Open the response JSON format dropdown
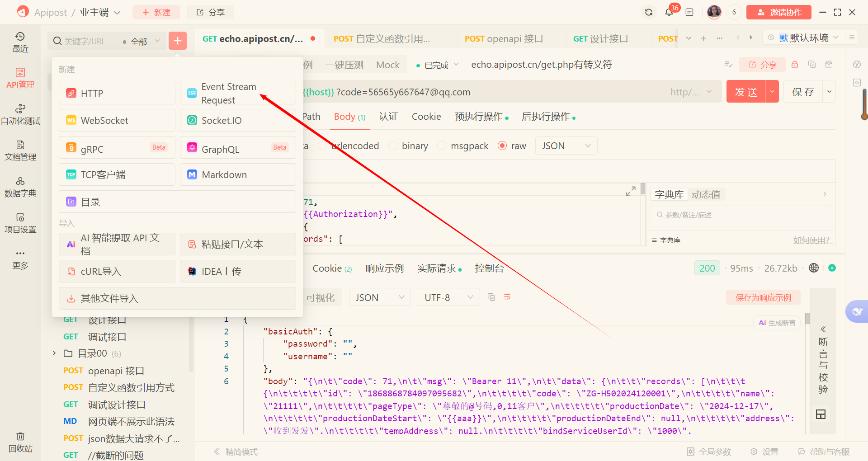 380,297
